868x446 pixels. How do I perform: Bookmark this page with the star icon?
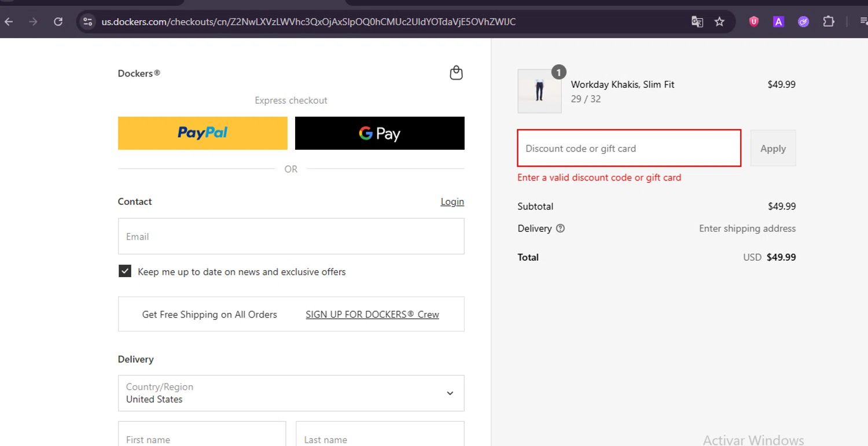pos(719,22)
